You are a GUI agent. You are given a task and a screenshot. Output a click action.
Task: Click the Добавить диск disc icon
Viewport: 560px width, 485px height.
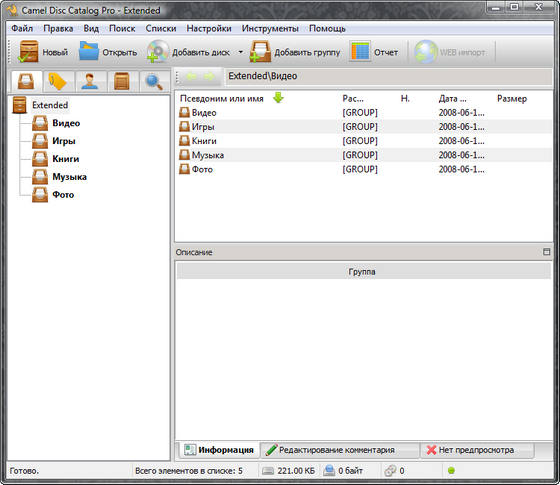coord(157,52)
